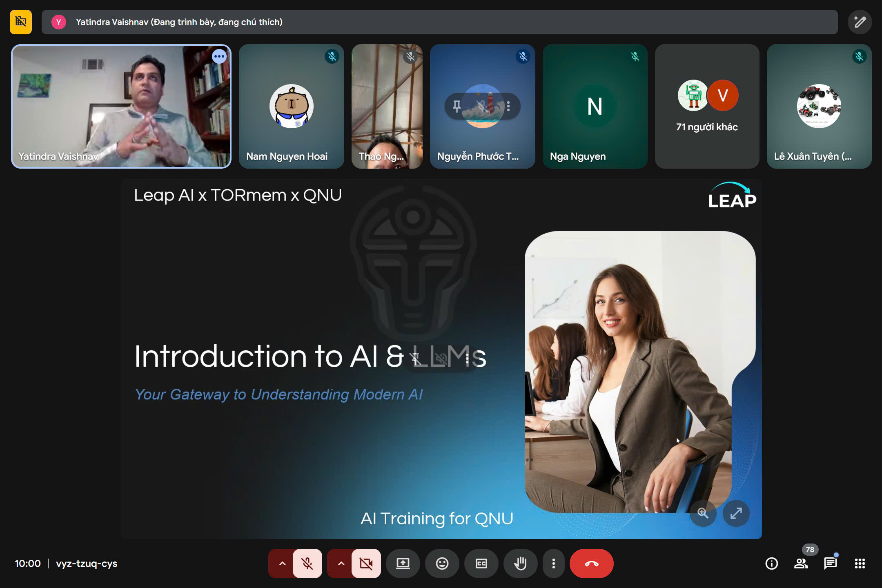The height and width of the screenshot is (588, 882).
Task: Open the emoji reactions panel
Action: (x=442, y=563)
